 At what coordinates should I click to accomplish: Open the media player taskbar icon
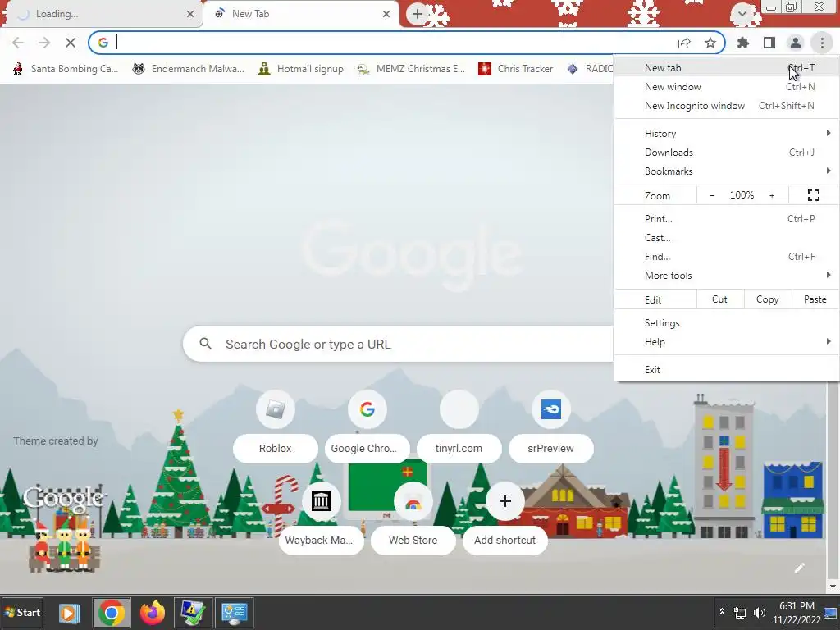pyautogui.click(x=69, y=612)
